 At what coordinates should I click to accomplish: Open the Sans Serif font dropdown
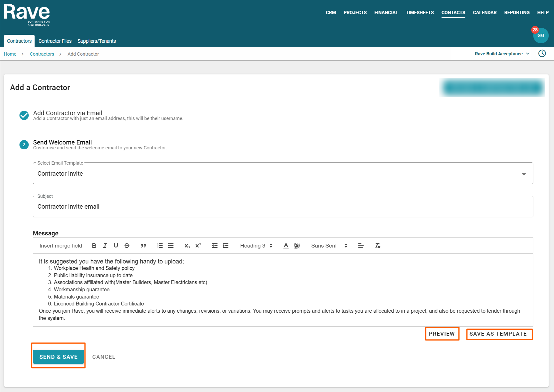click(x=329, y=246)
